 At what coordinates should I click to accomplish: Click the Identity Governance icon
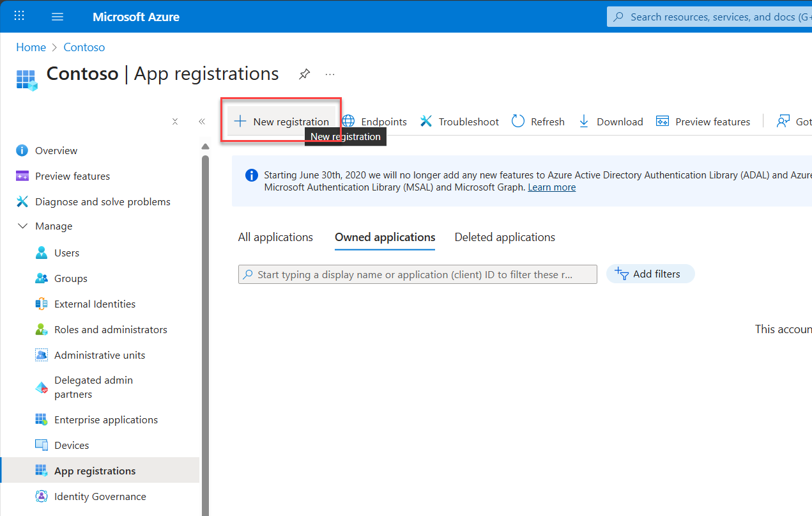pos(42,497)
